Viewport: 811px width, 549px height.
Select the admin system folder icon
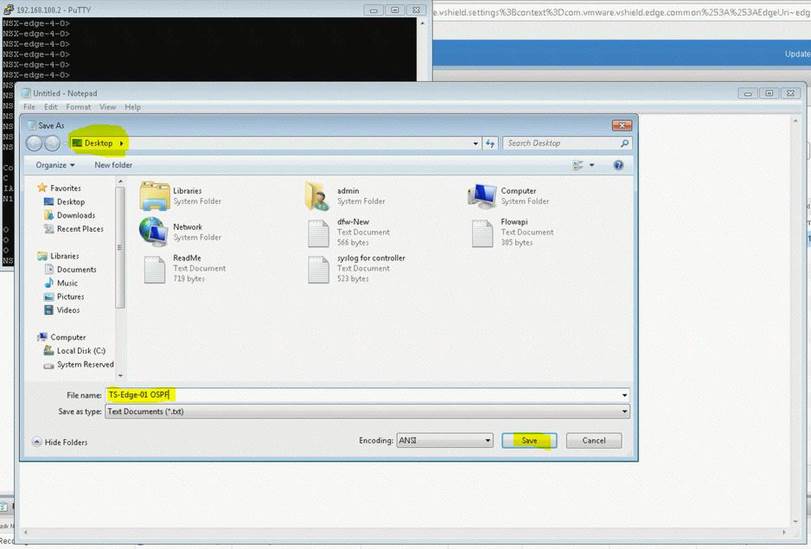pos(318,195)
